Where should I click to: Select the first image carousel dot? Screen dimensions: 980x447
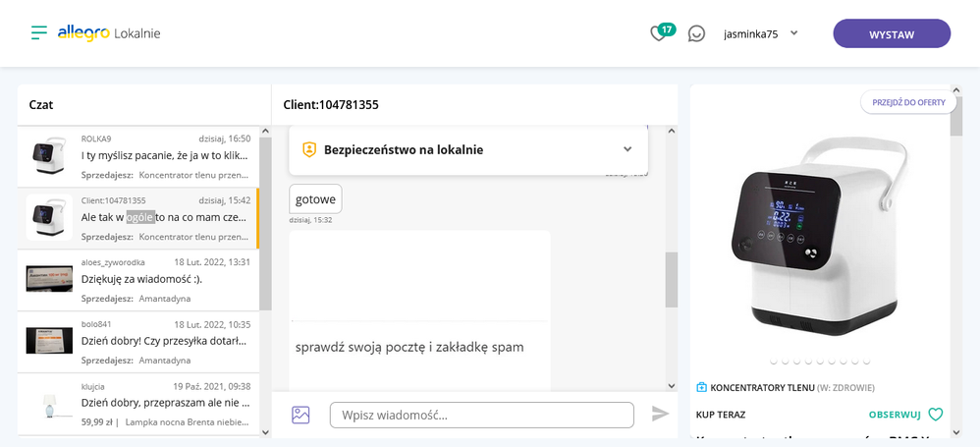(774, 362)
